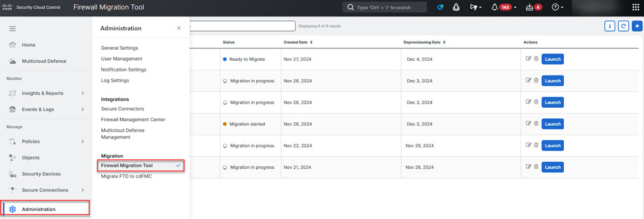Expand the Secure Connections submenu
Image resolution: width=644 pixels, height=219 pixels.
click(83, 190)
